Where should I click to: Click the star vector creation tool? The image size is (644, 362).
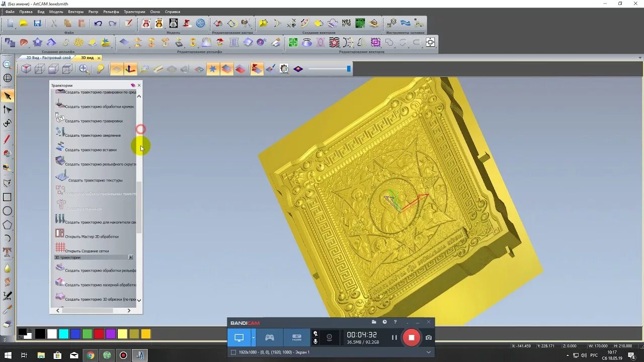point(263,23)
